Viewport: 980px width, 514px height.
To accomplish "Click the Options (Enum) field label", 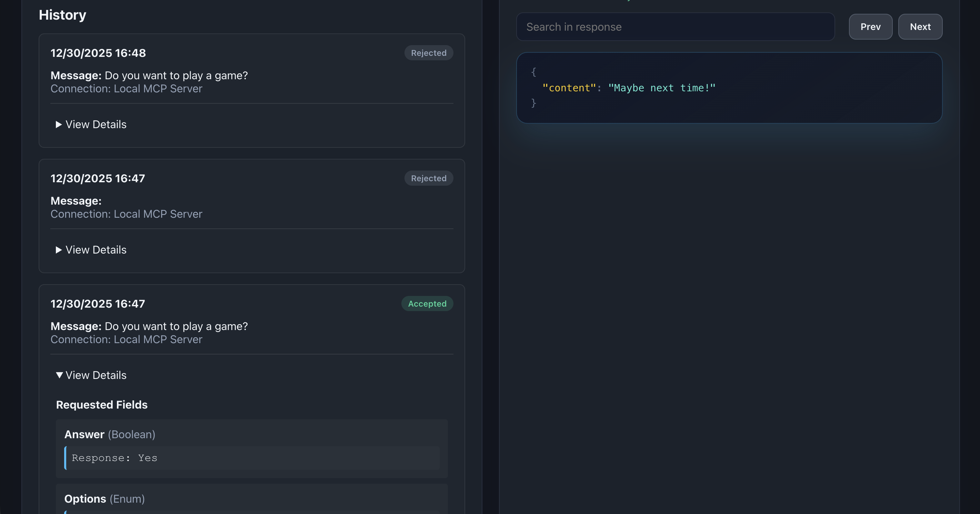I will tap(104, 499).
